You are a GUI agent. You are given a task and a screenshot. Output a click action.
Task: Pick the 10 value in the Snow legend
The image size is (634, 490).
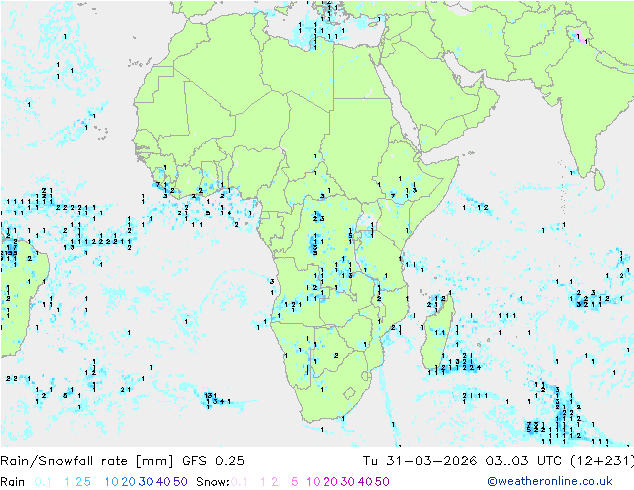tap(313, 482)
